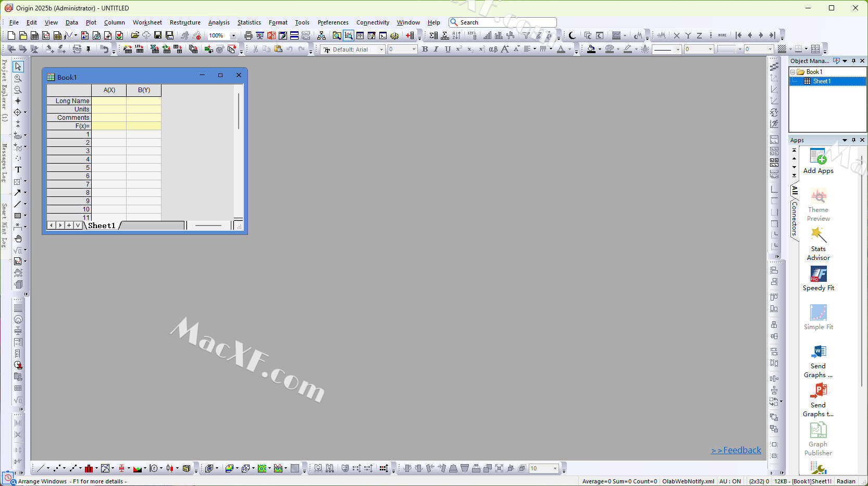Toggle Bold formatting
This screenshot has width=868, height=486.
(425, 49)
